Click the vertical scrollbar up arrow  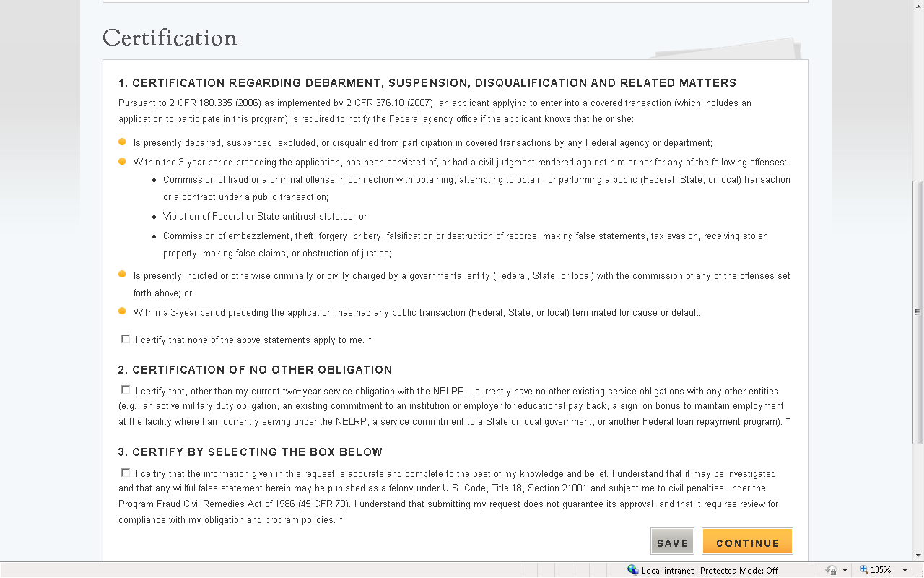click(918, 6)
